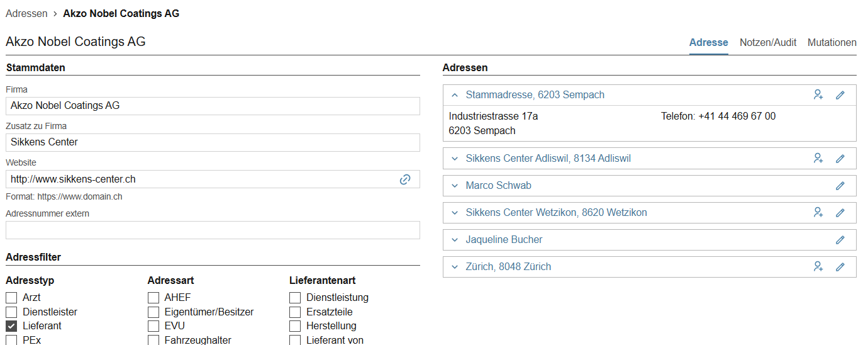Edit the Marco Schwab contact
868x345 pixels.
coord(840,186)
